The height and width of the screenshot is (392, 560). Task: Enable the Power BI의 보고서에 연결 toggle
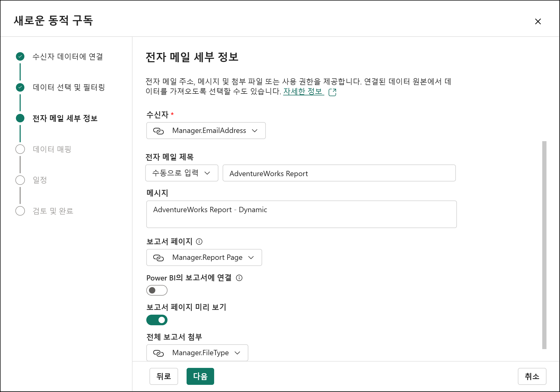point(157,290)
